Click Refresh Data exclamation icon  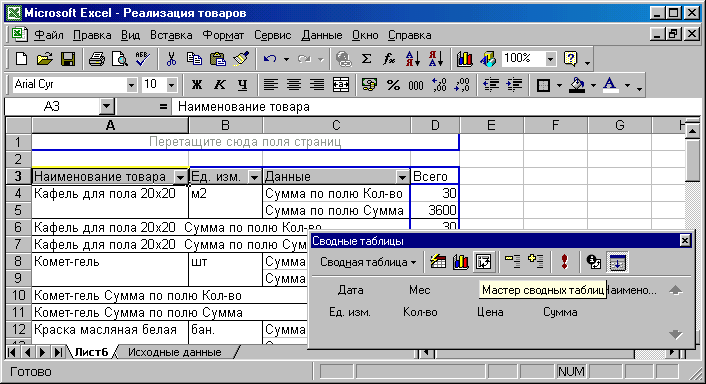[x=565, y=262]
